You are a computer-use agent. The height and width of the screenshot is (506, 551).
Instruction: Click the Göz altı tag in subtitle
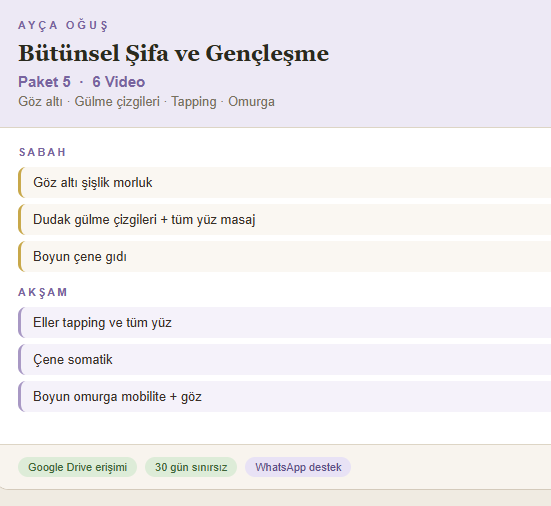click(x=40, y=102)
